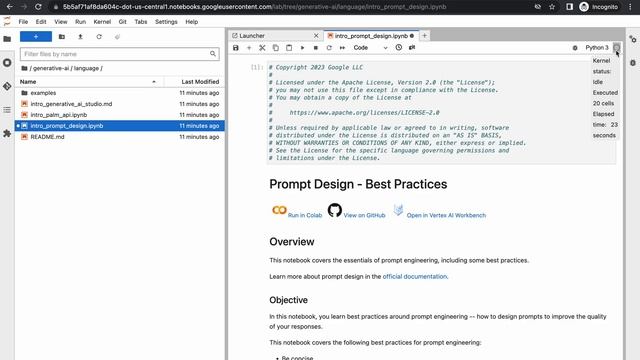
Task: Click the folder icon in breadcrumb path
Action: [24, 68]
